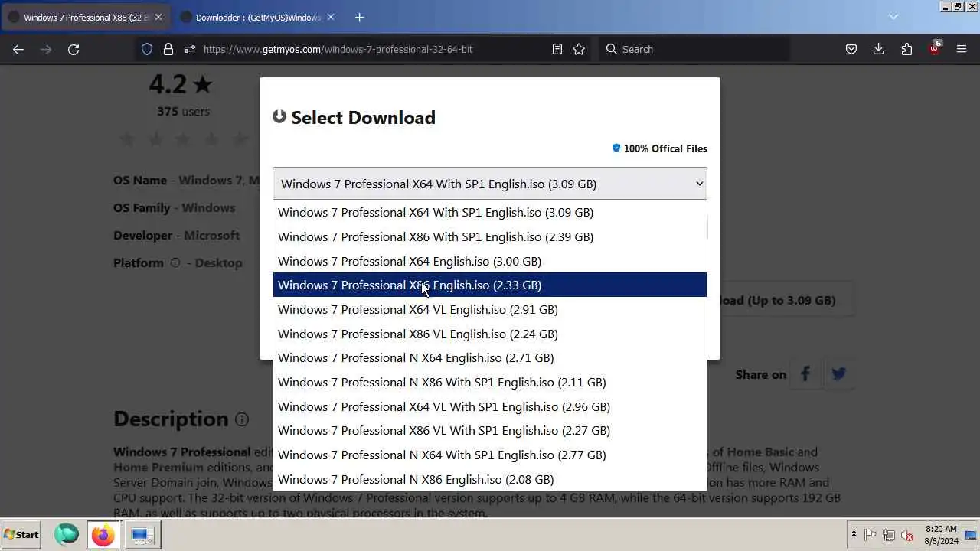Open the Pocket save icon
The width and height of the screenshot is (980, 551).
click(x=851, y=49)
